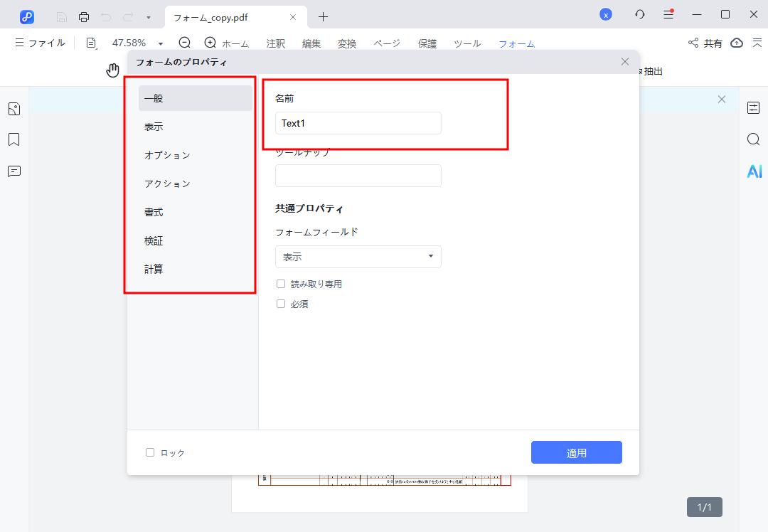Click the Undo arrow icon
This screenshot has width=768, height=532.
[x=105, y=16]
